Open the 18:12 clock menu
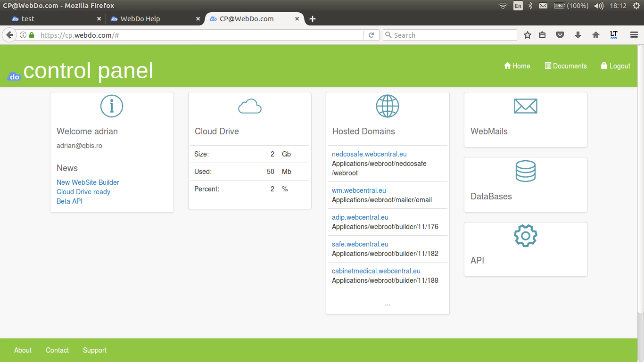Viewport: 644px width, 362px height. coord(618,6)
